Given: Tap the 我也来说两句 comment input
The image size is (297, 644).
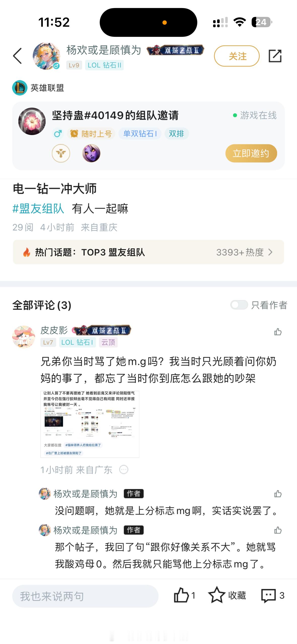Looking at the screenshot, I should coord(85,596).
